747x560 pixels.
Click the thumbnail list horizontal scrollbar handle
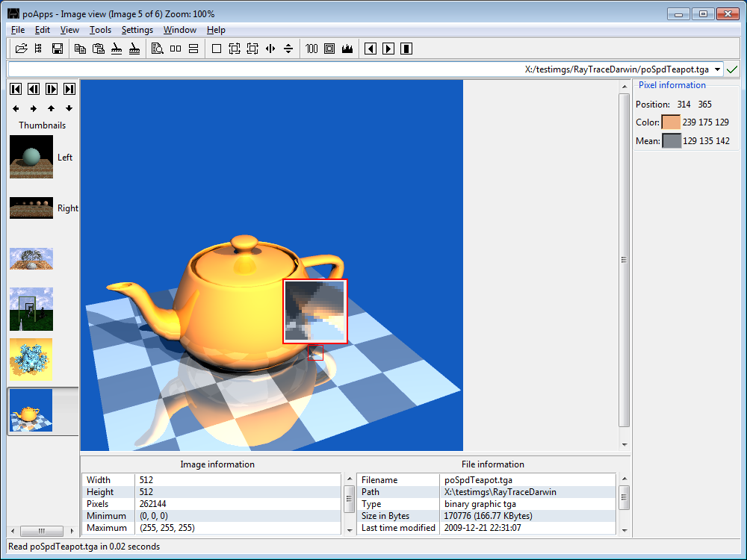[x=42, y=530]
